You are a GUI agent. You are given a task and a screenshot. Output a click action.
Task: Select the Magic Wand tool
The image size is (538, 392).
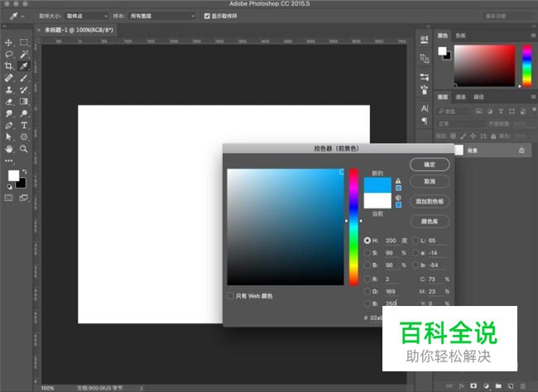pos(24,54)
